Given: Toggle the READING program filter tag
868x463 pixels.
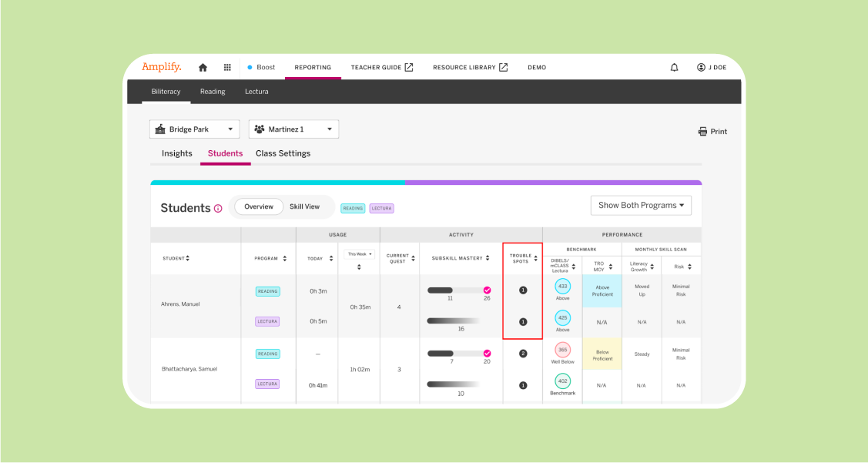Looking at the screenshot, I should click(x=353, y=208).
